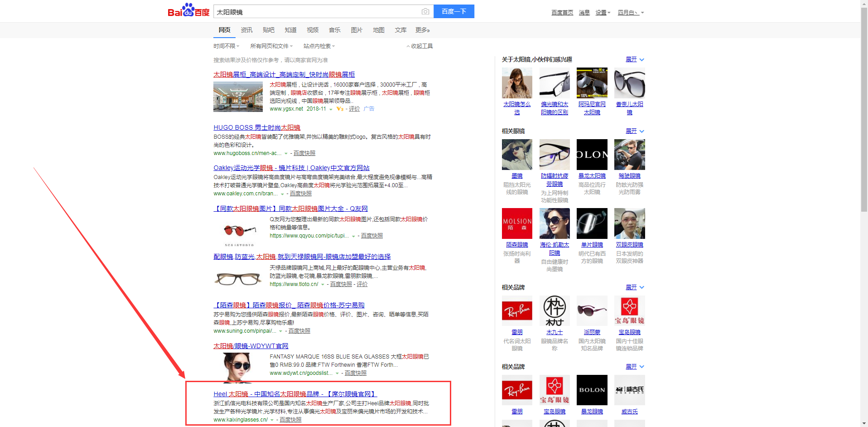The height and width of the screenshot is (427, 868).
Task: Click the search box containing 太阳眼镜
Action: [317, 12]
